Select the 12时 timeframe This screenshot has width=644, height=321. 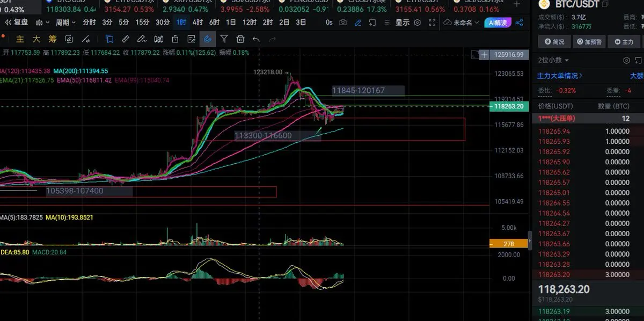249,23
